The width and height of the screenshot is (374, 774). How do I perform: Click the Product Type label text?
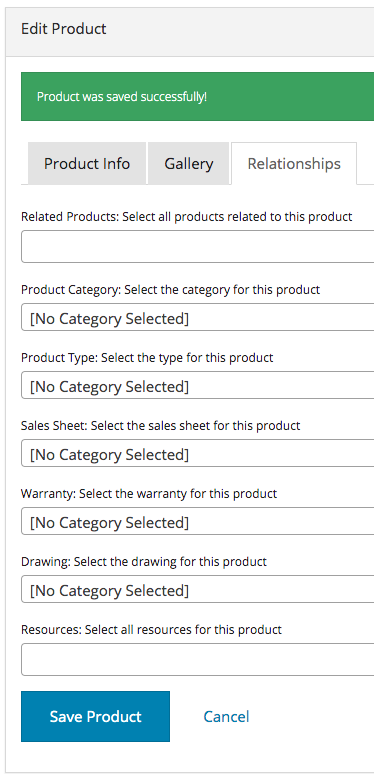pos(147,357)
